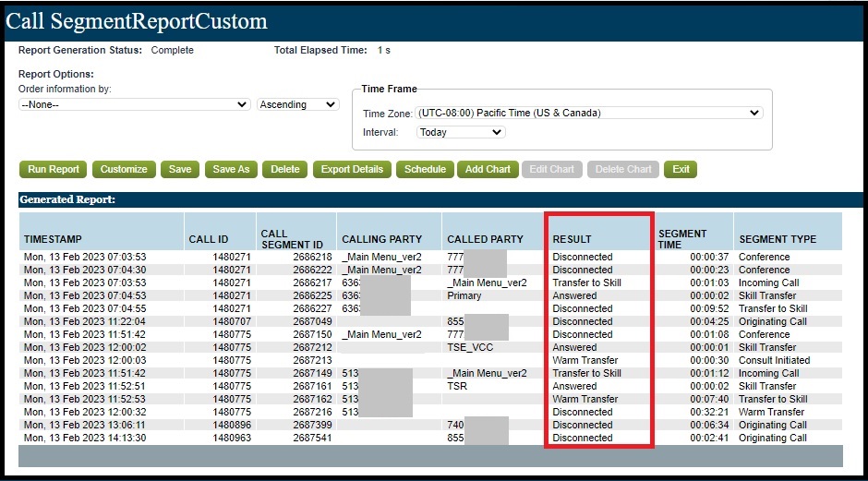868x481 pixels.
Task: Click Call ID 1480707 cell
Action: click(x=232, y=321)
